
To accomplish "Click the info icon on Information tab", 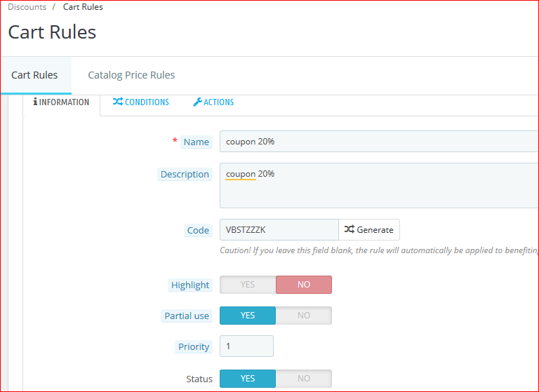I will click(x=35, y=102).
